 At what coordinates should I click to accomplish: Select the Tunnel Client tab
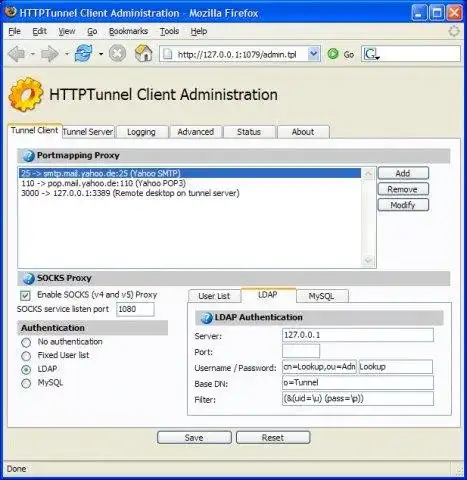[x=35, y=130]
